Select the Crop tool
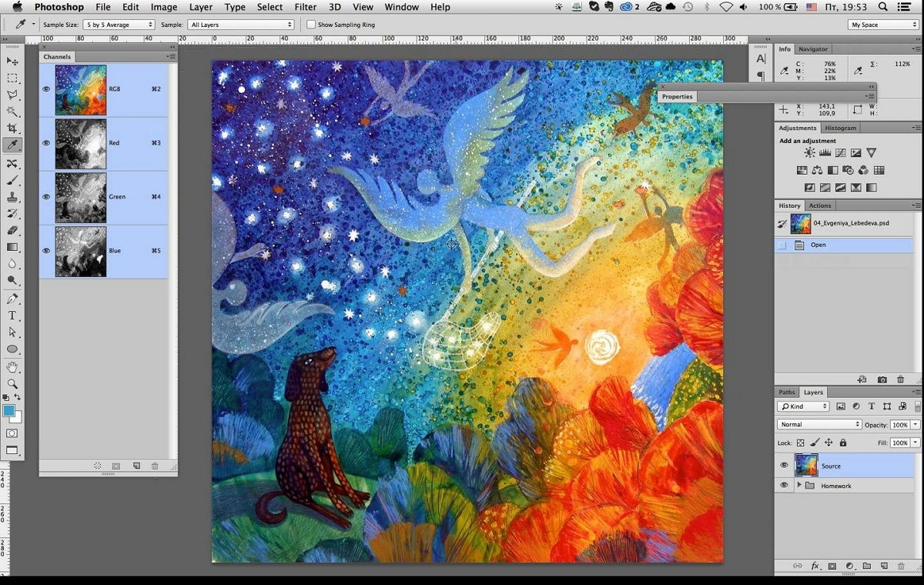 pyautogui.click(x=12, y=129)
